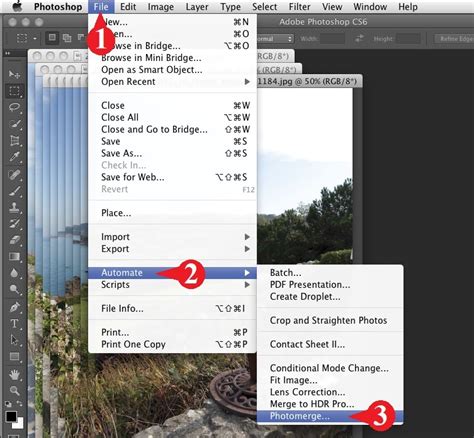Select the Dodge tool

click(14, 289)
